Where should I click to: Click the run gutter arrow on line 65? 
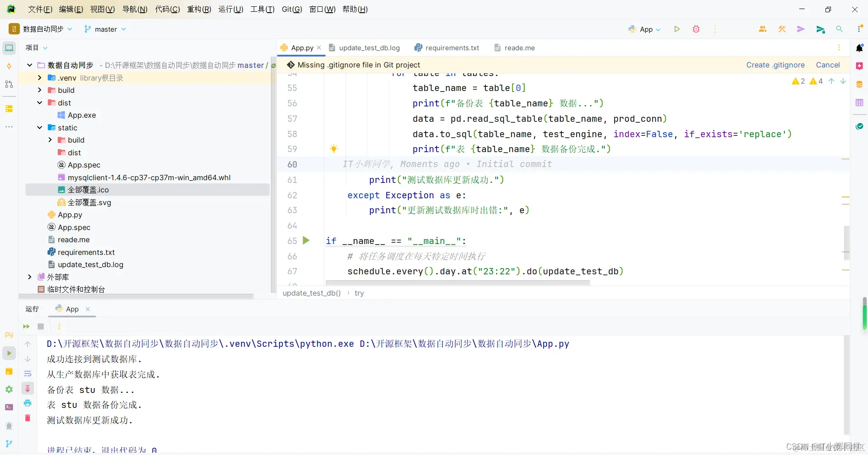(306, 240)
